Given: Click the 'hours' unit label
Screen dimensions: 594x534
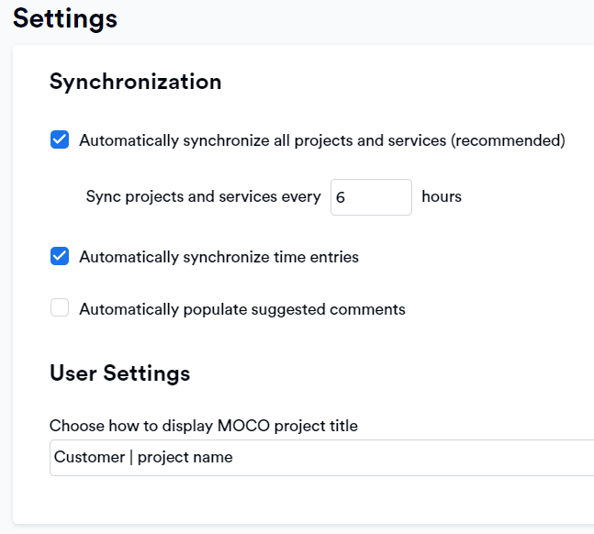Looking at the screenshot, I should (x=442, y=197).
